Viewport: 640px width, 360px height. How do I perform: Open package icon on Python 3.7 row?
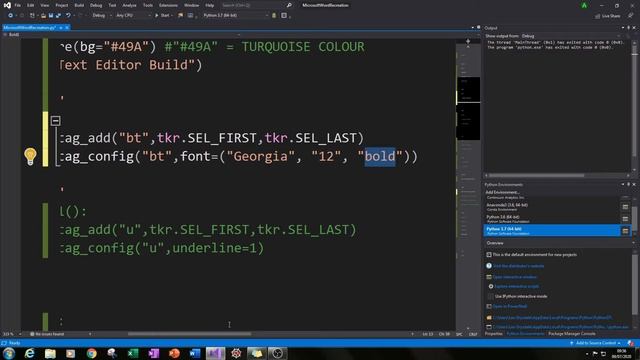pyautogui.click(x=625, y=231)
